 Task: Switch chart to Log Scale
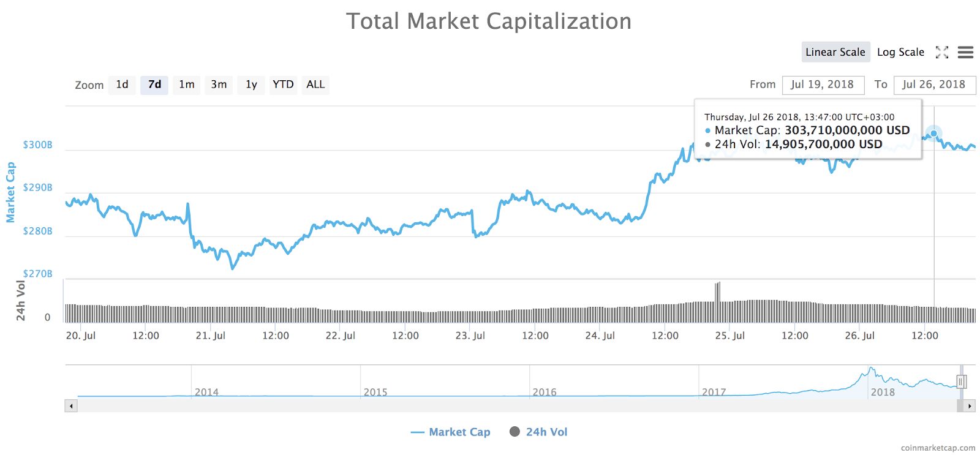pos(900,52)
